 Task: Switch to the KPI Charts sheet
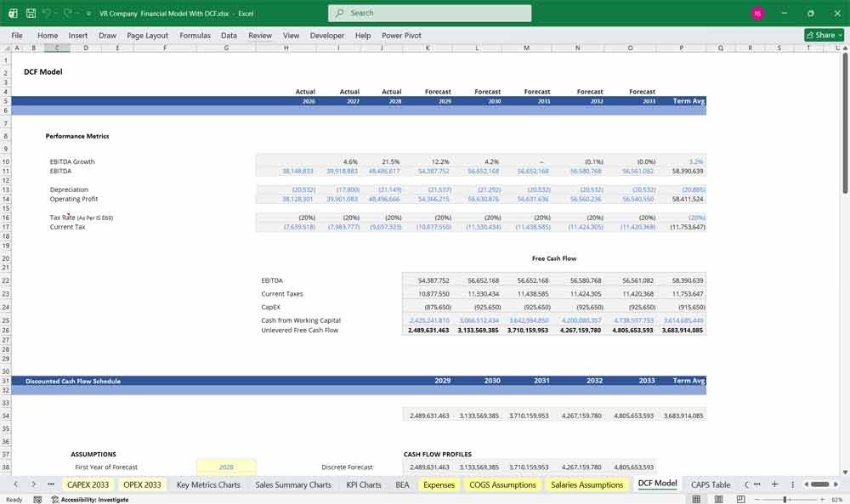point(364,484)
